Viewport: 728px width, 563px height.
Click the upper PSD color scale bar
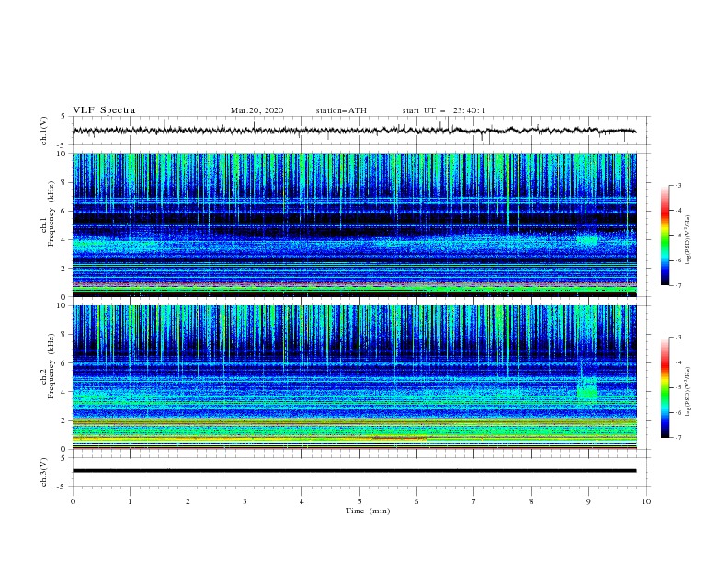coord(665,236)
